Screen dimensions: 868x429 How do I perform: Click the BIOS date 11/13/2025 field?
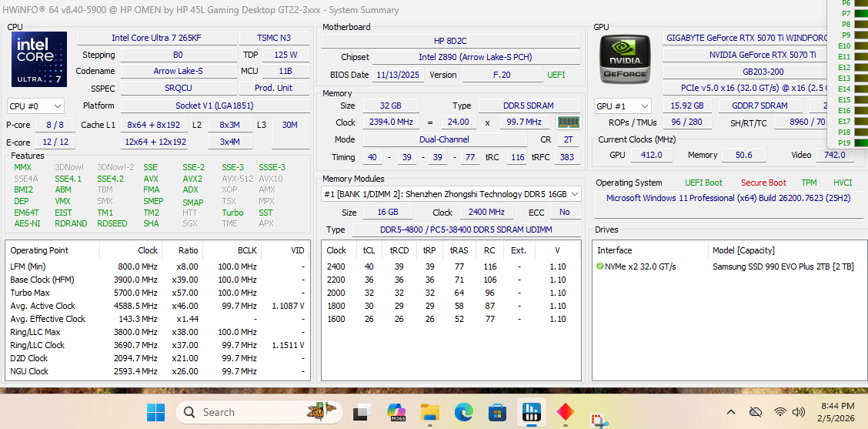coord(398,75)
